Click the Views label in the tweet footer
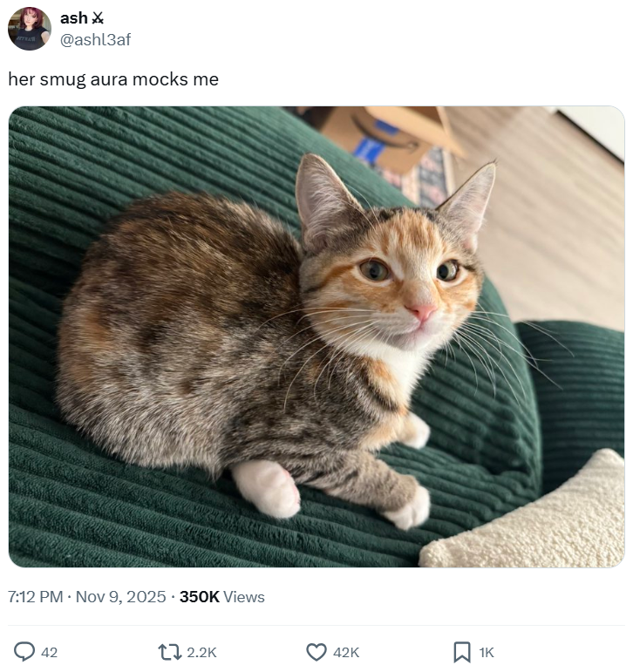 pyautogui.click(x=244, y=597)
